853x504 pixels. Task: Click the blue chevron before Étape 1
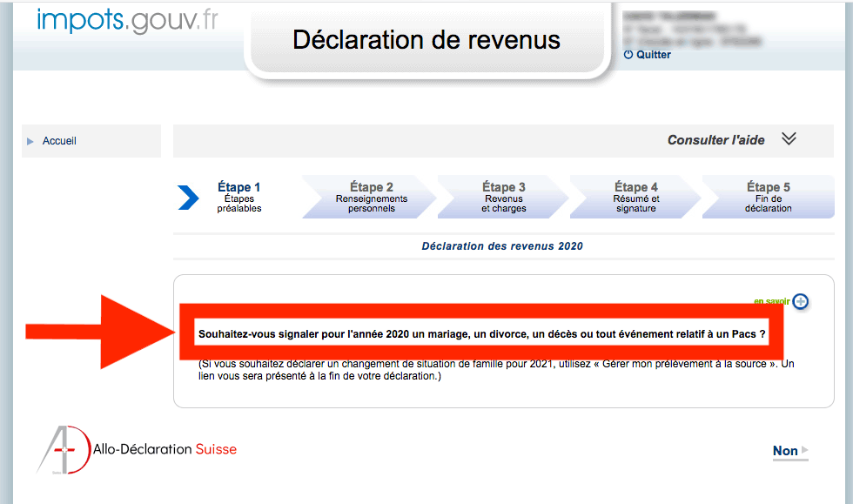point(188,198)
